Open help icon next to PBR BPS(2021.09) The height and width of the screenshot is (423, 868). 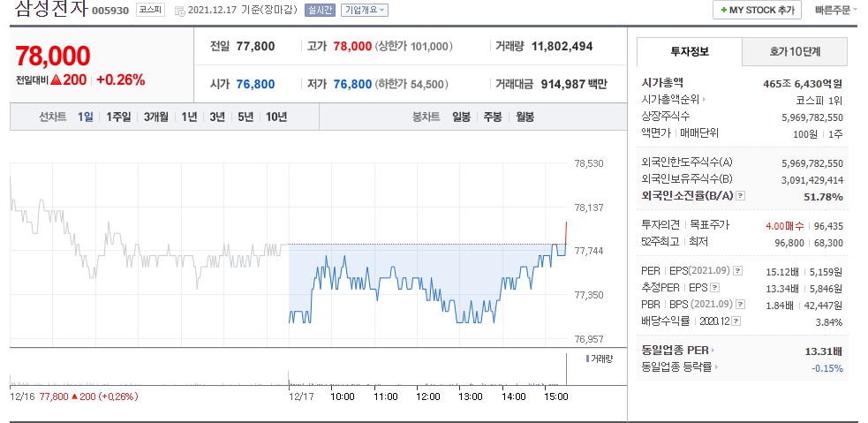(x=741, y=304)
